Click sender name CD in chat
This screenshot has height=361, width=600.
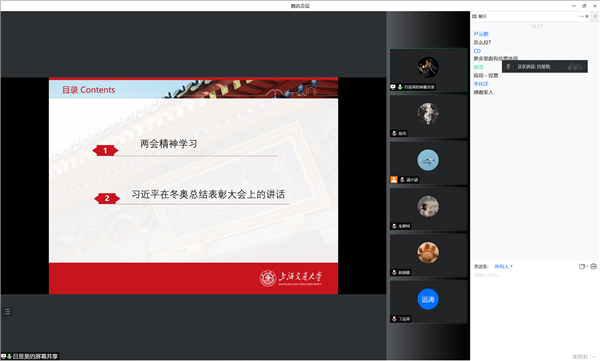tap(477, 51)
